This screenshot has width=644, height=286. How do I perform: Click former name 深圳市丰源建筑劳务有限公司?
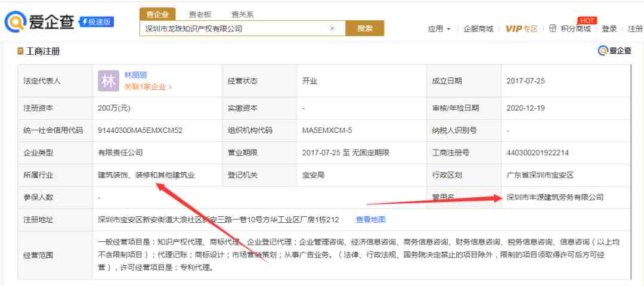pos(555,197)
